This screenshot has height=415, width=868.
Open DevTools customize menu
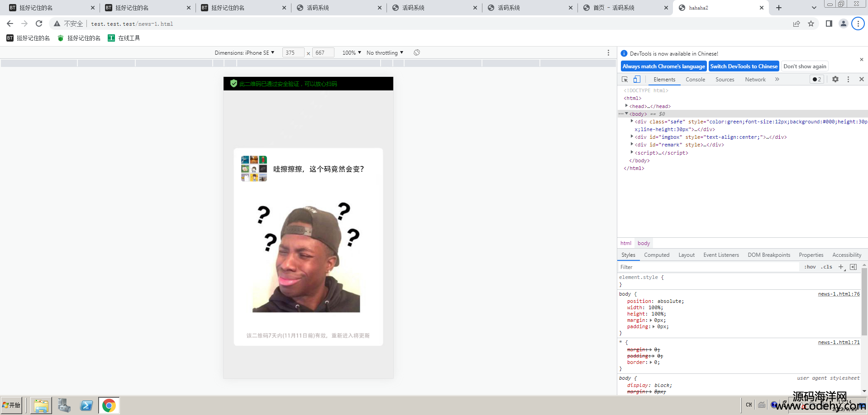[x=848, y=79]
